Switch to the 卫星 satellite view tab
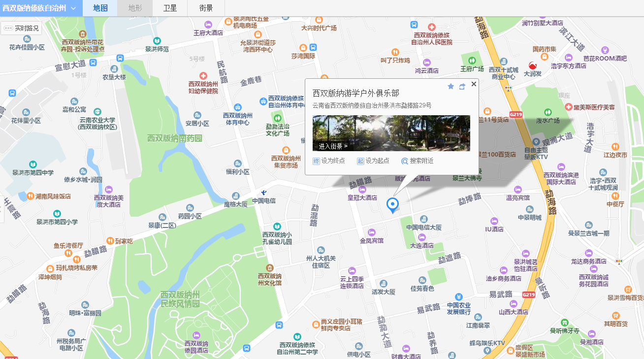This screenshot has width=644, height=359. pos(170,8)
